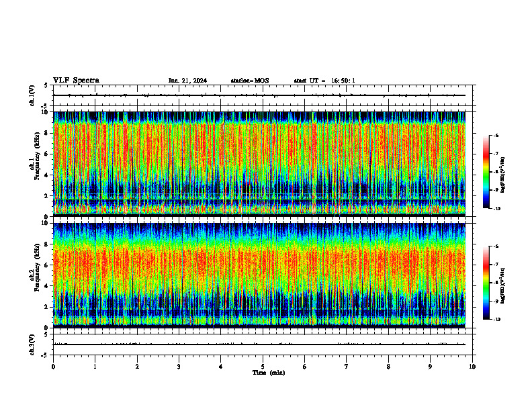The height and width of the screenshot is (411, 532).
Task: Click the ch.2 color scale bar
Action: [x=486, y=283]
